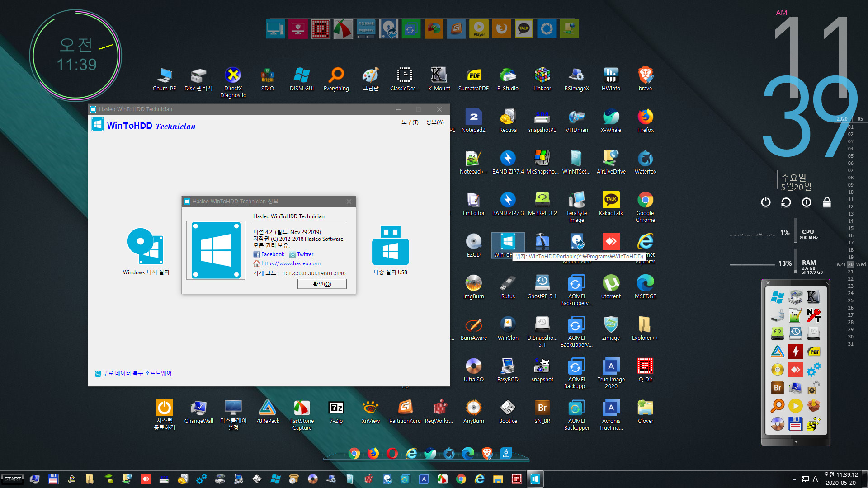Close the WinToHDD 정보 about dialog
The width and height of the screenshot is (868, 488).
pyautogui.click(x=349, y=202)
